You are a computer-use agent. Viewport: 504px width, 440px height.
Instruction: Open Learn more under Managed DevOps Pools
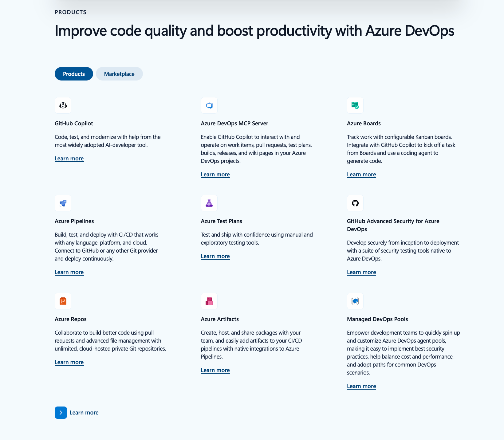[361, 386]
